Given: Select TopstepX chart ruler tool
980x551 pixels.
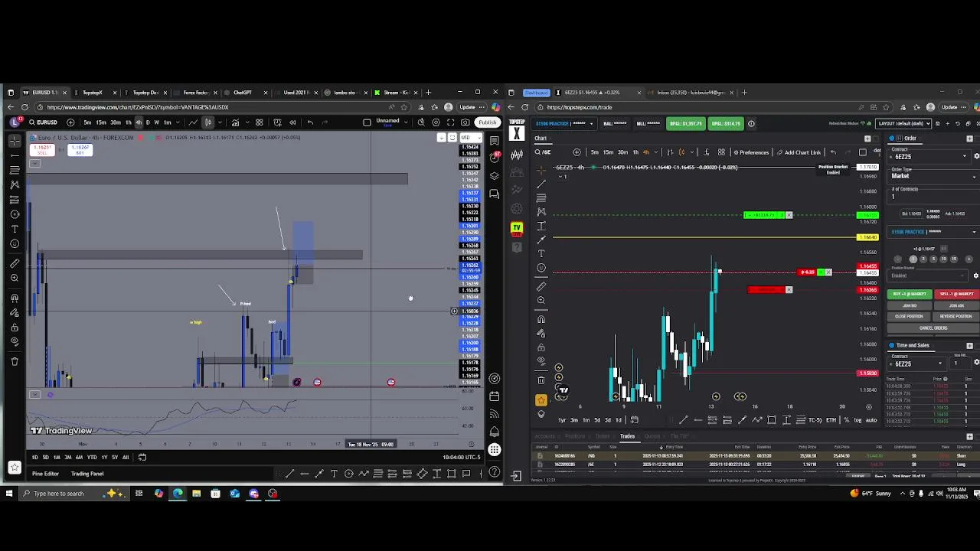Looking at the screenshot, I should (541, 286).
